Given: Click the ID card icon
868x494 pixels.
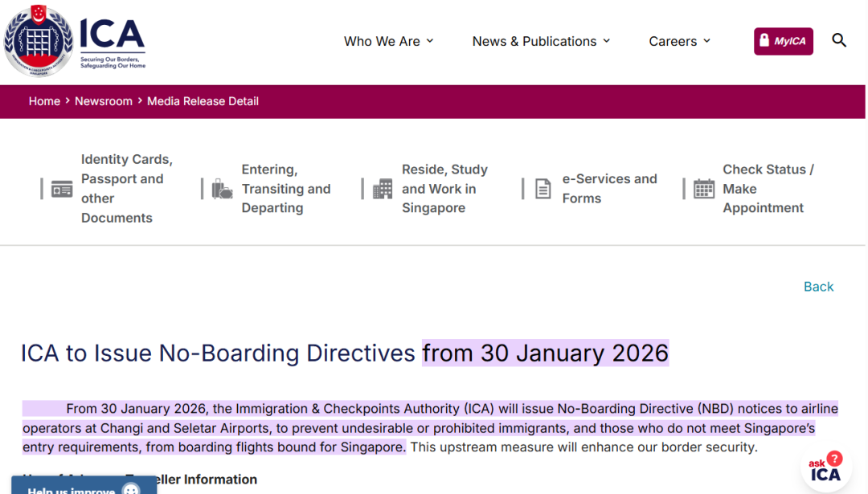Looking at the screenshot, I should click(x=62, y=190).
